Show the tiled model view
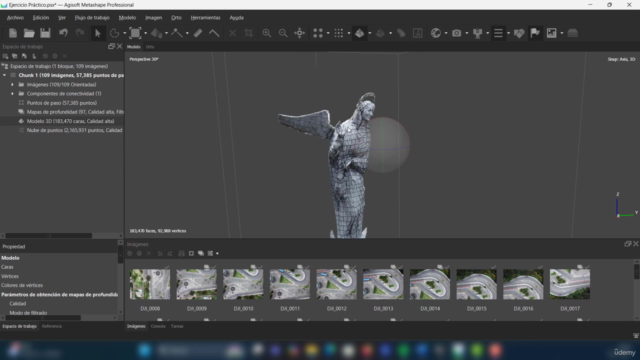The image size is (640, 360). [x=380, y=33]
